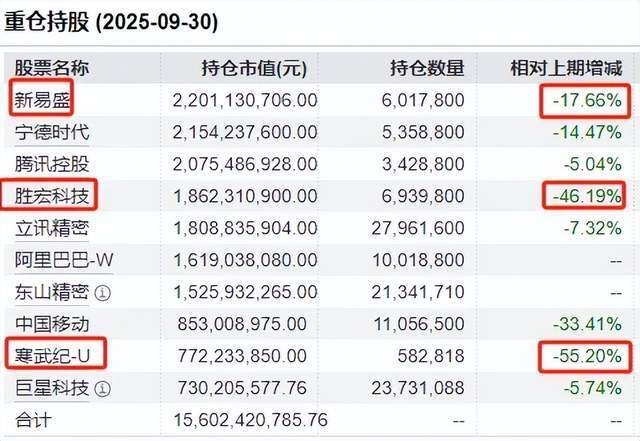Open the 宁德时代 stock link

pyautogui.click(x=50, y=131)
